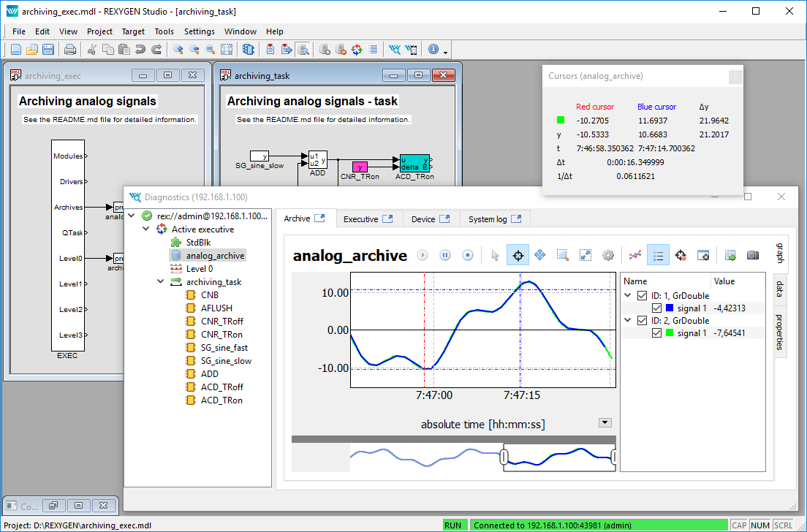
Task: Click the Print icon in main toolbar
Action: tap(70, 50)
